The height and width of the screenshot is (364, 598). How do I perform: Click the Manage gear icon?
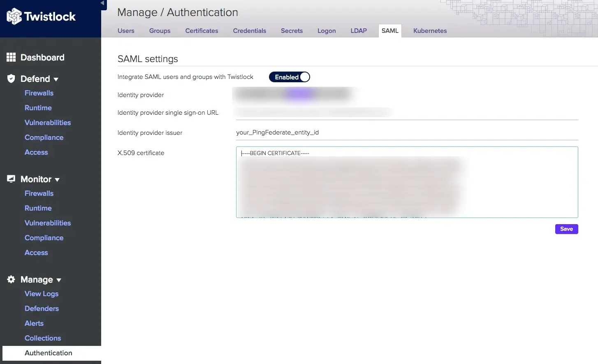pyautogui.click(x=11, y=279)
